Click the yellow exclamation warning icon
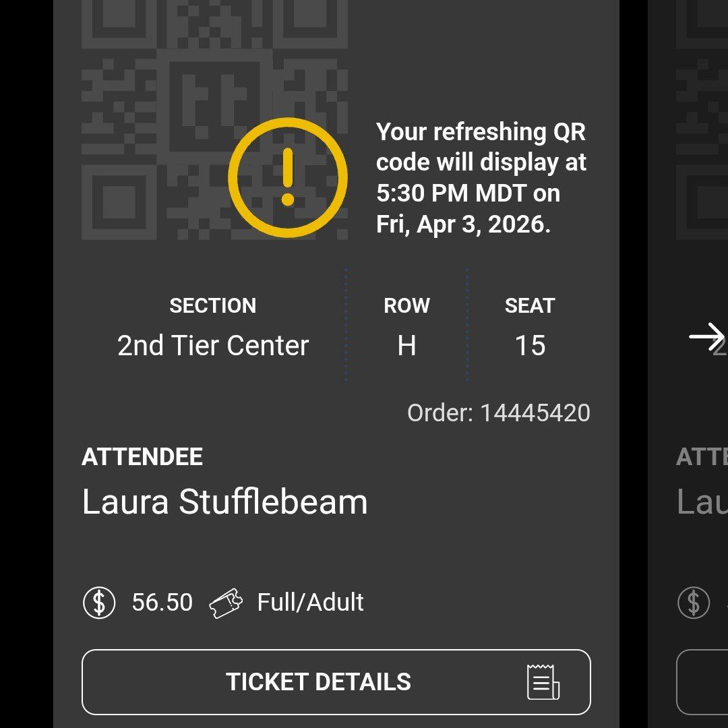 (288, 177)
